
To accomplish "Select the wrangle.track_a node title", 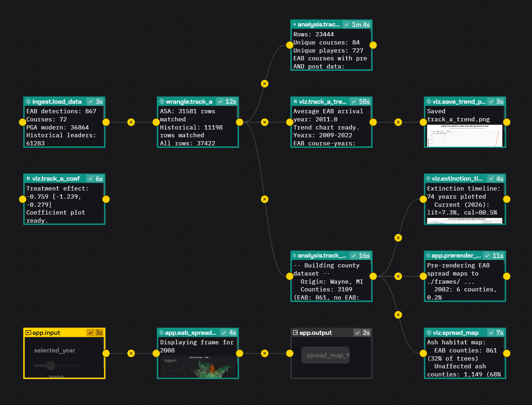I will [189, 102].
